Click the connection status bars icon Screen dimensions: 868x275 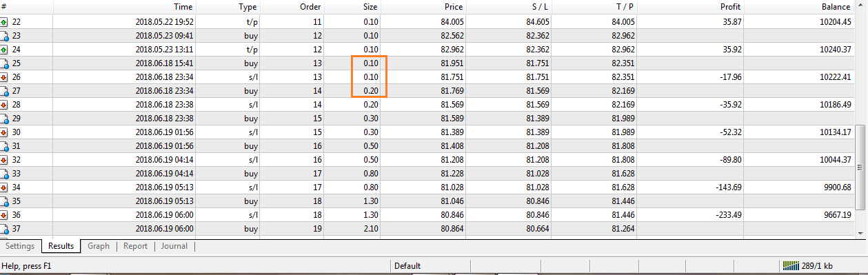791,265
